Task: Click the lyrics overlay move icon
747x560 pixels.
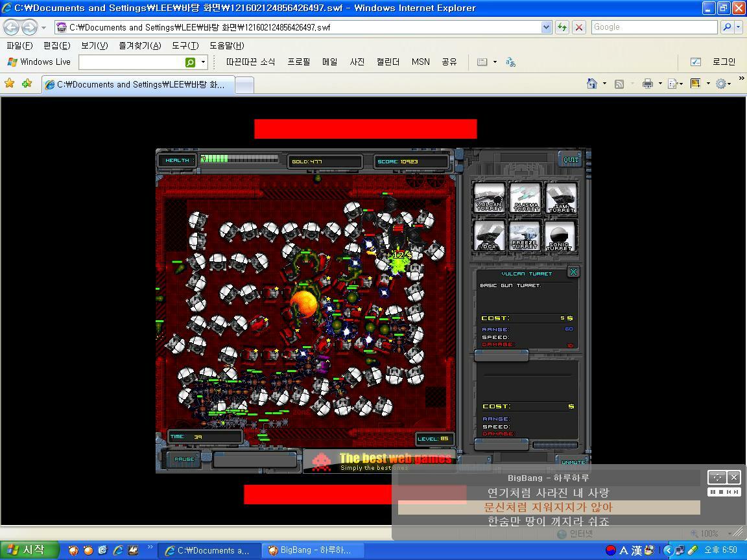Action: [717, 476]
